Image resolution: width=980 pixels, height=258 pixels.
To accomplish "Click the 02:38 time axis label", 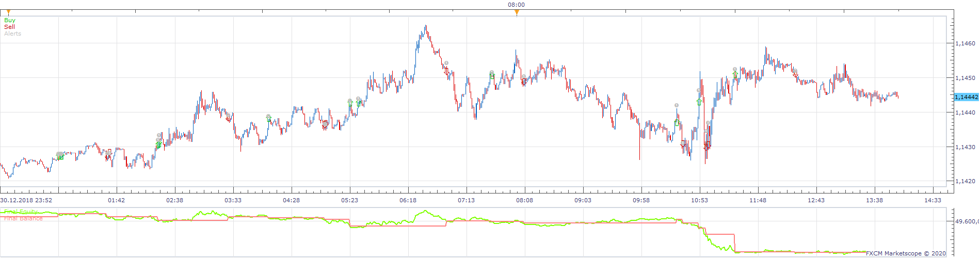I will tap(174, 200).
